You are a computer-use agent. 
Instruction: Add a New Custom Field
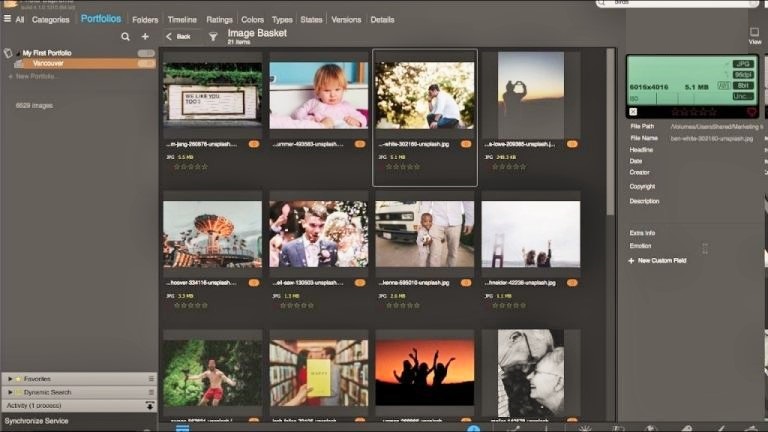[658, 261]
